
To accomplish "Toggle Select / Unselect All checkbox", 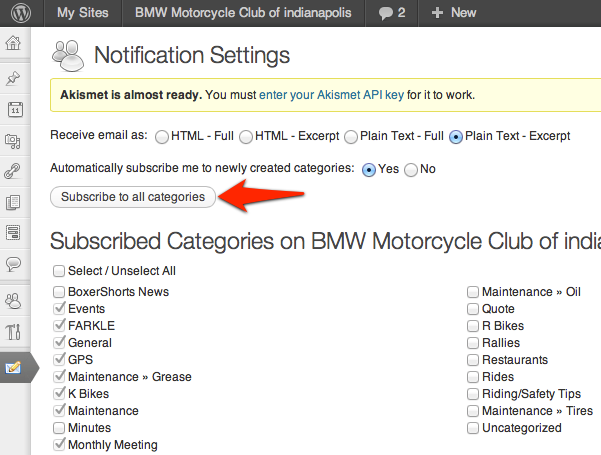I will tap(59, 271).
